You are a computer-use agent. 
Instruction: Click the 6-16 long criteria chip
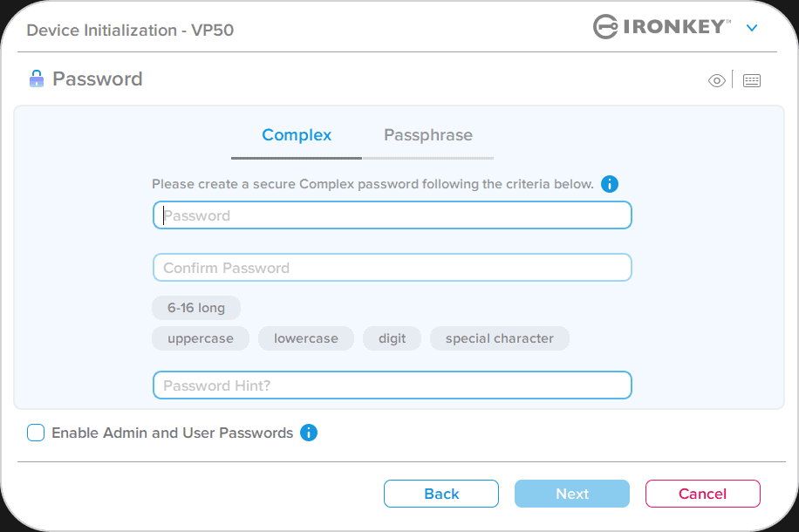point(196,308)
